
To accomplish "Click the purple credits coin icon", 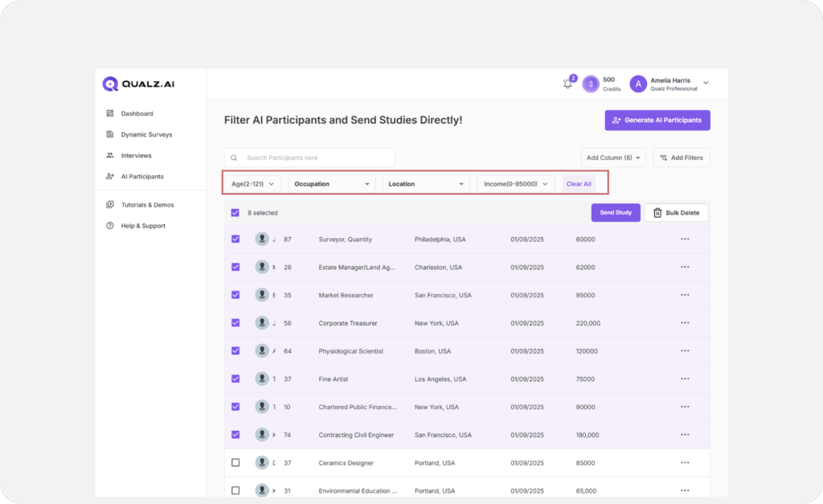I will tap(591, 84).
